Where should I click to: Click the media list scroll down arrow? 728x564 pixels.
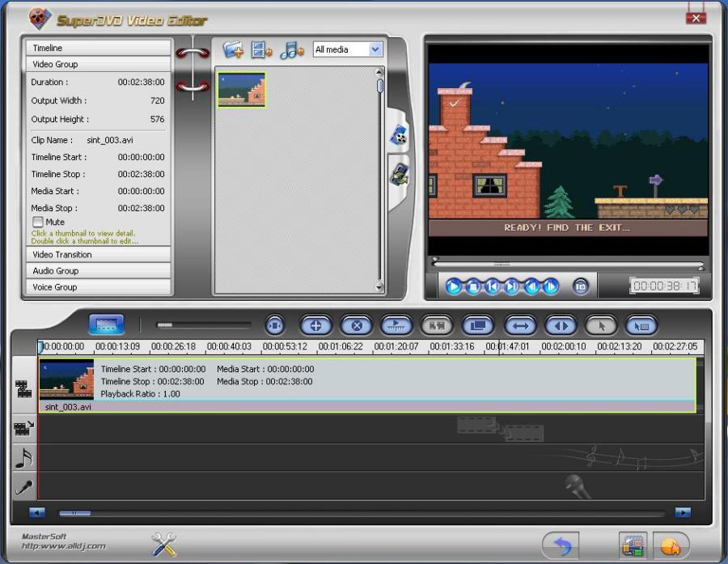point(379,287)
